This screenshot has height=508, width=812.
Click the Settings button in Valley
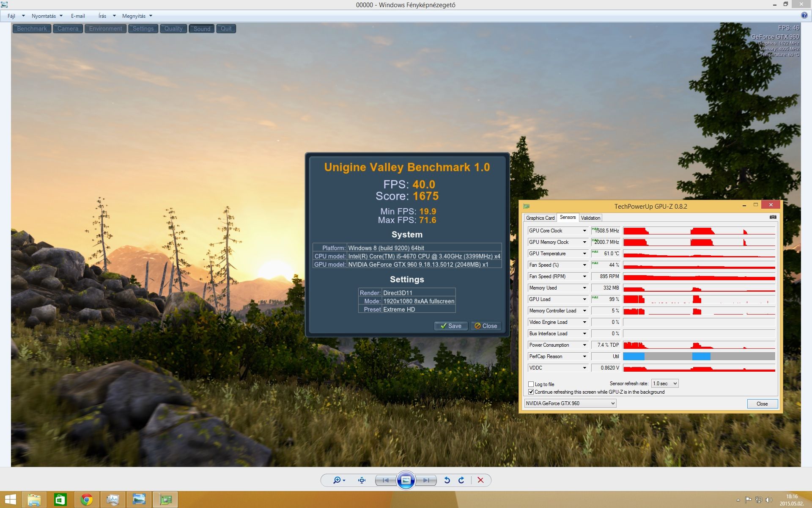pyautogui.click(x=143, y=29)
